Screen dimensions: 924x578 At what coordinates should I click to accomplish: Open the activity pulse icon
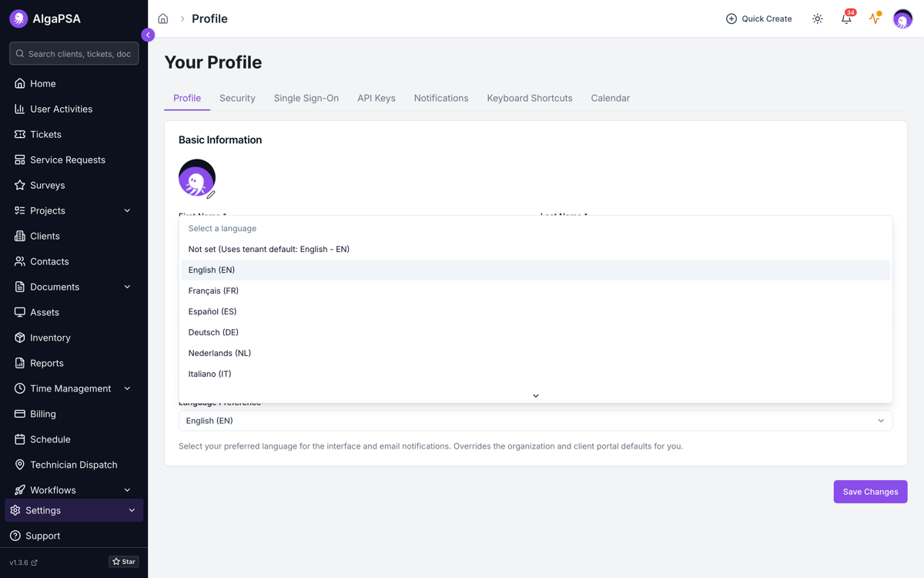[875, 18]
